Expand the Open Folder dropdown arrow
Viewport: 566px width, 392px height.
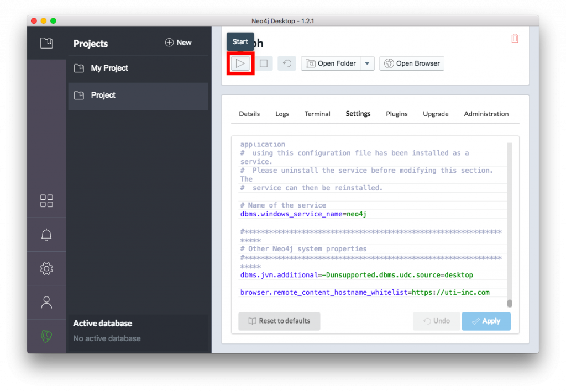(368, 63)
